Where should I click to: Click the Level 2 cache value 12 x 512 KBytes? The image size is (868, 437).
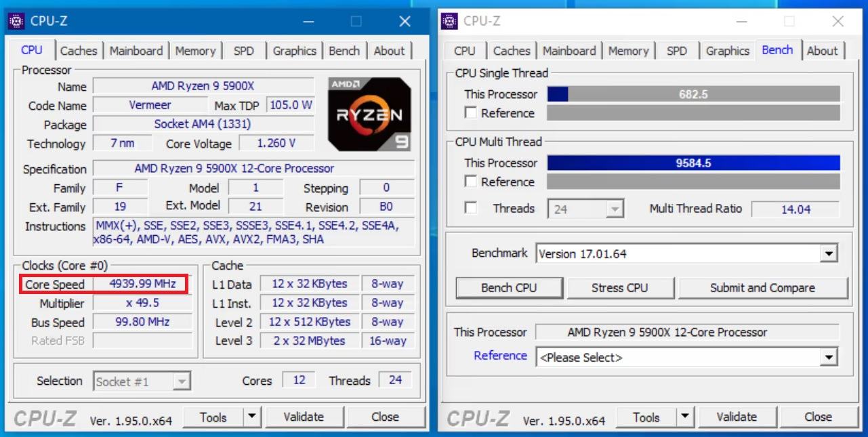(x=310, y=322)
